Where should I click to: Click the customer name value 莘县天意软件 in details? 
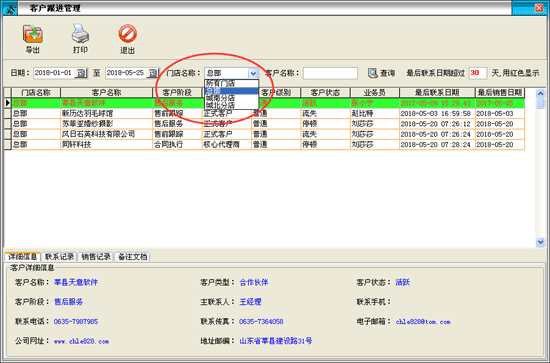tap(76, 282)
